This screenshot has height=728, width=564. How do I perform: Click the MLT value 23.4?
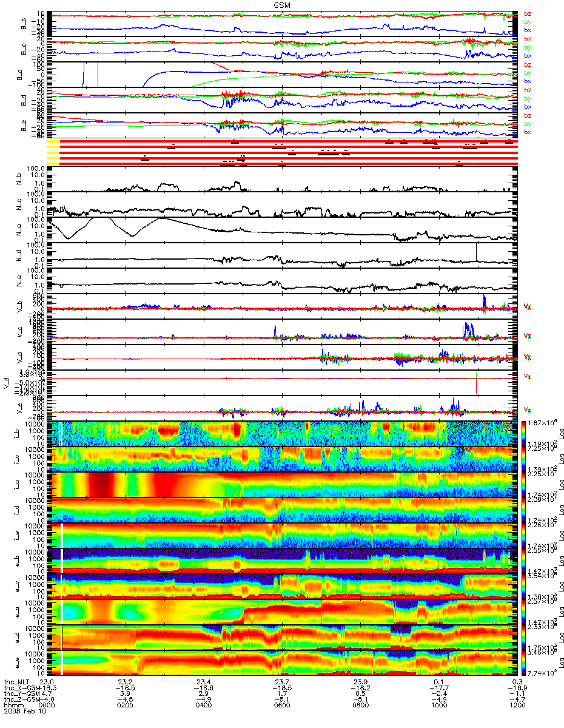[203, 682]
